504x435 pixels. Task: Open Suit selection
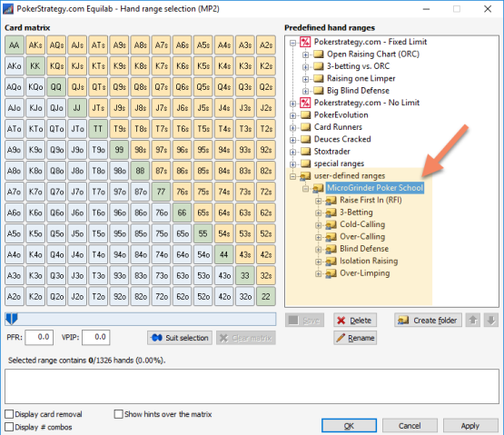[x=180, y=338]
